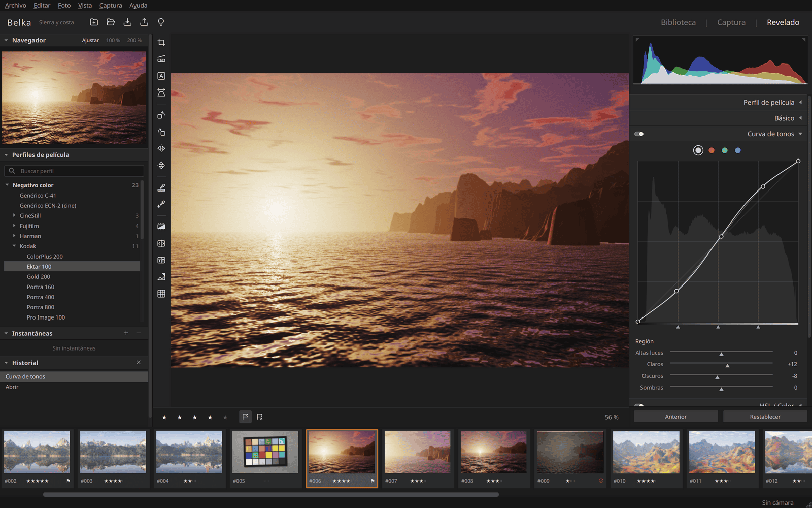Screen dimensions: 812x508
Task: Rotate image counterclockwise
Action: click(161, 115)
